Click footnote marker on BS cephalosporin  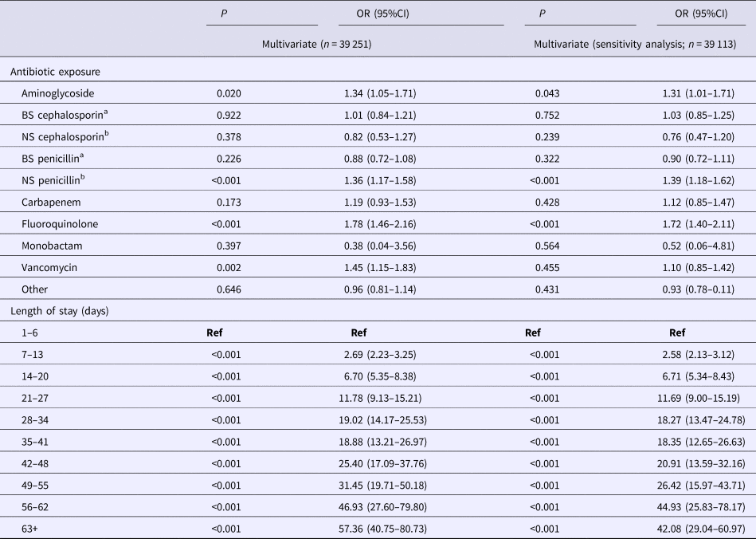(x=97, y=112)
